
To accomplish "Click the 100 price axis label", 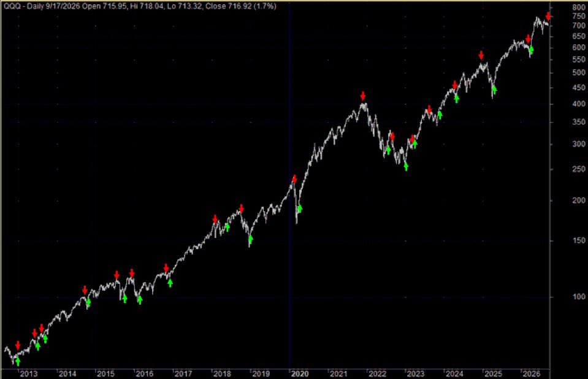I will point(579,297).
